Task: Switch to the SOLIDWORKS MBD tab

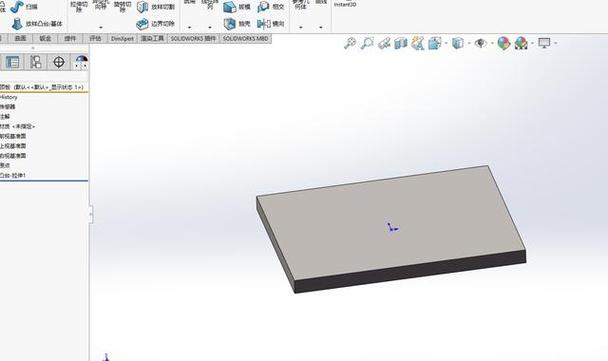Action: click(x=245, y=38)
